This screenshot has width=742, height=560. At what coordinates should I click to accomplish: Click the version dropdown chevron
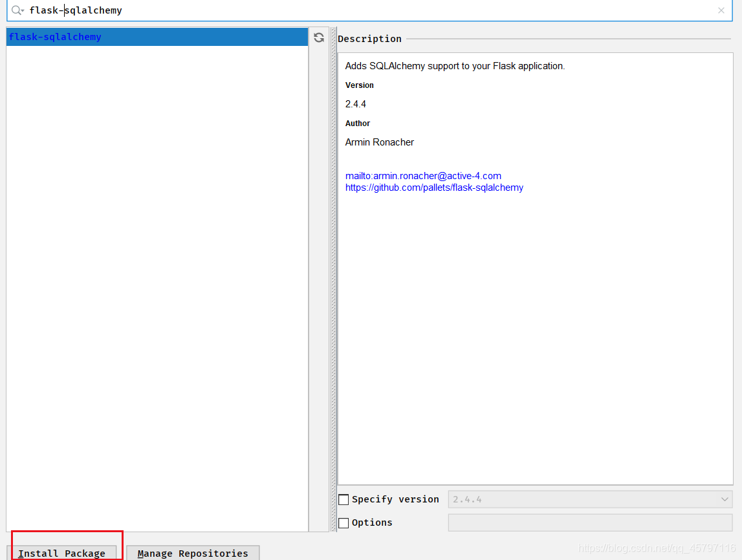point(723,499)
